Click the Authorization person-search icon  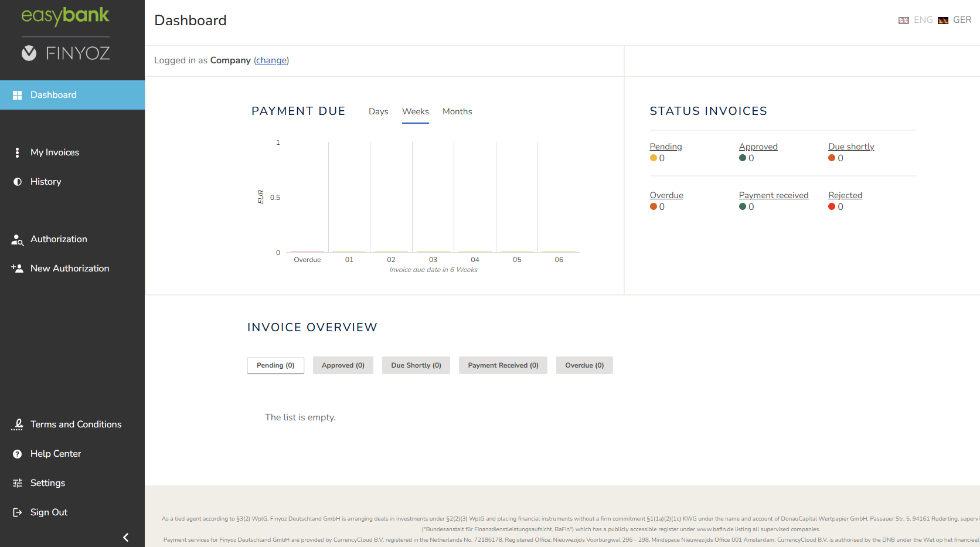18,240
